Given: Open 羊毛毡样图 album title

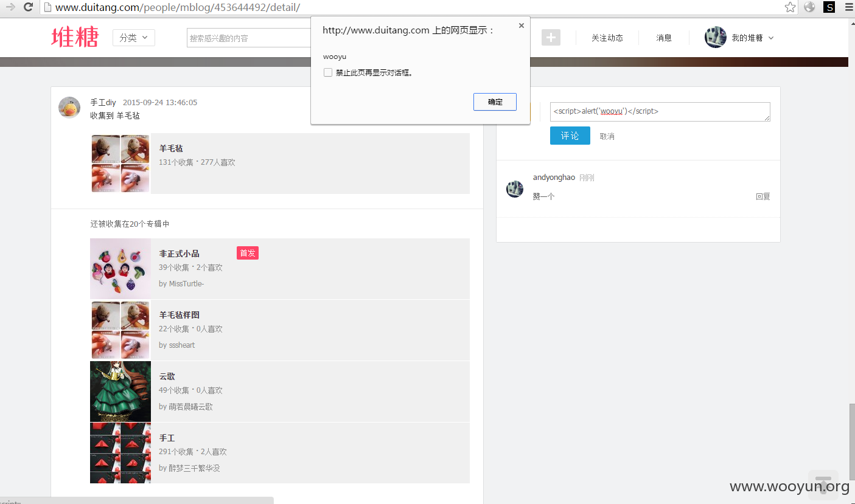Looking at the screenshot, I should coord(180,315).
